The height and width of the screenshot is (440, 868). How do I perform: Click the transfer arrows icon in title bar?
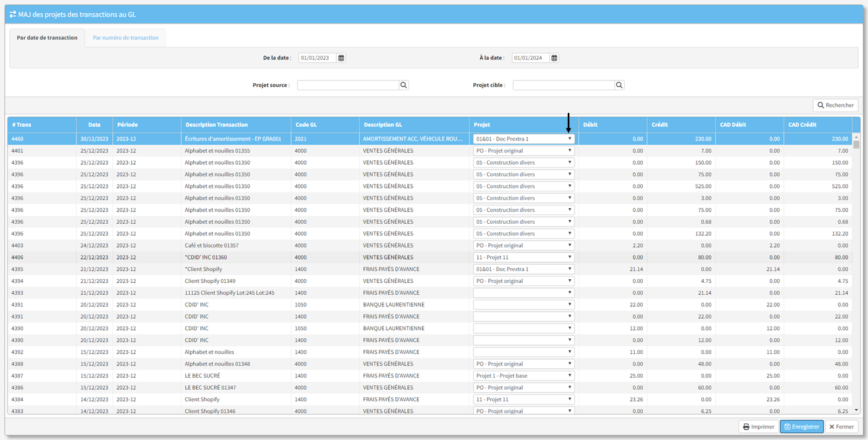pyautogui.click(x=13, y=14)
